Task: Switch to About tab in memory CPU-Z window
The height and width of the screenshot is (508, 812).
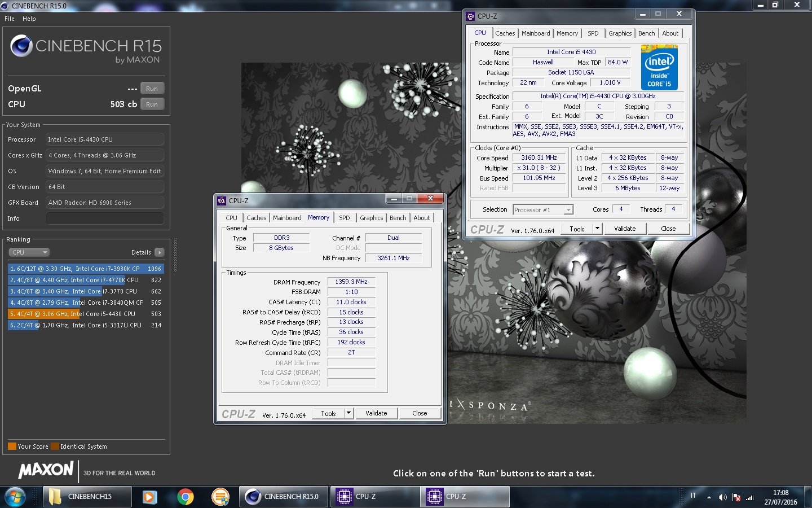Action: [422, 218]
